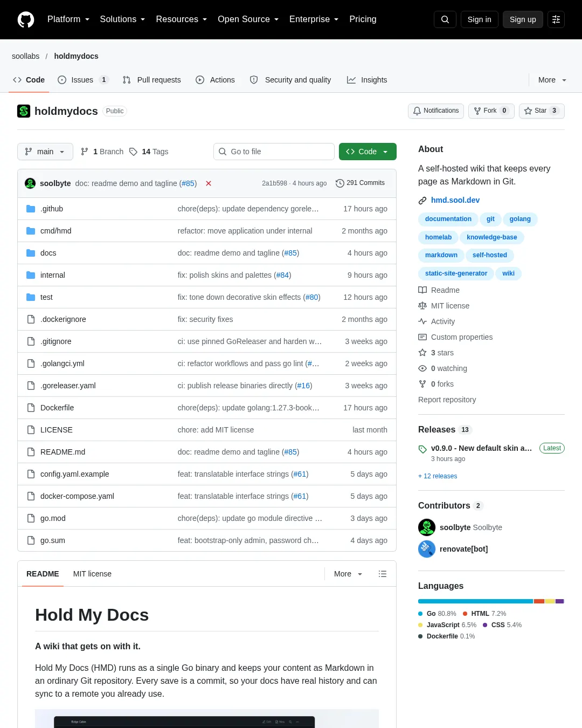Click the internal folder icon
The image size is (582, 728).
click(31, 275)
